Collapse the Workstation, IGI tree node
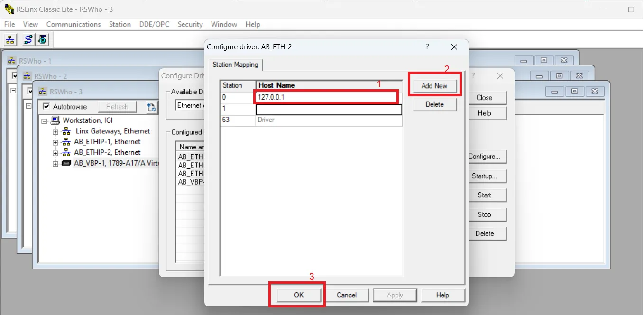Image resolution: width=644 pixels, height=315 pixels. [45, 121]
